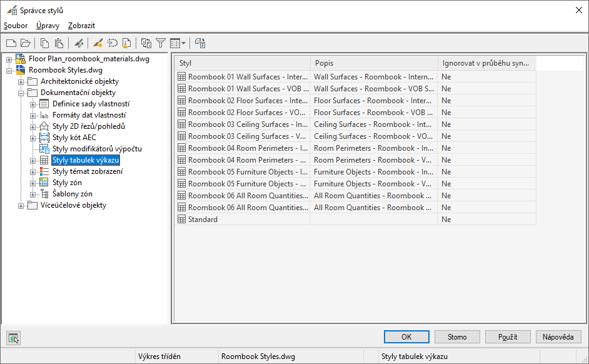The width and height of the screenshot is (589, 364).
Task: Click the New Drawing toolbar icon
Action: pyautogui.click(x=11, y=43)
